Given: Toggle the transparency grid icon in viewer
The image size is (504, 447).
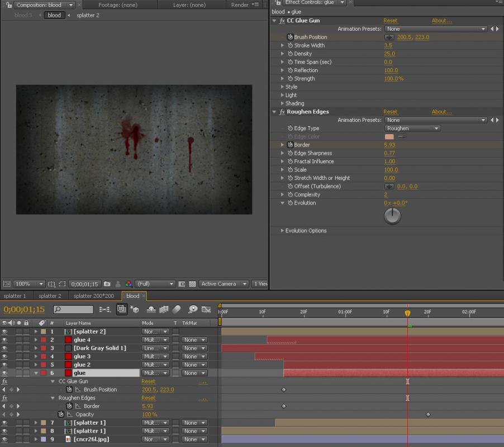Looking at the screenshot, I should 192,284.
